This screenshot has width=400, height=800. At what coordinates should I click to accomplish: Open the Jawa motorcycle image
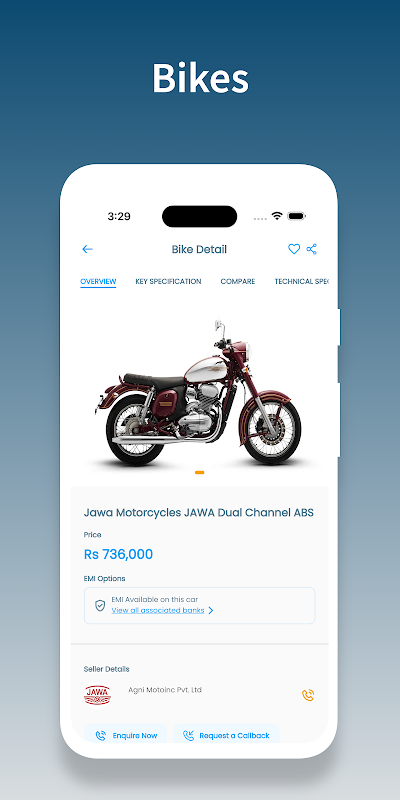click(199, 392)
